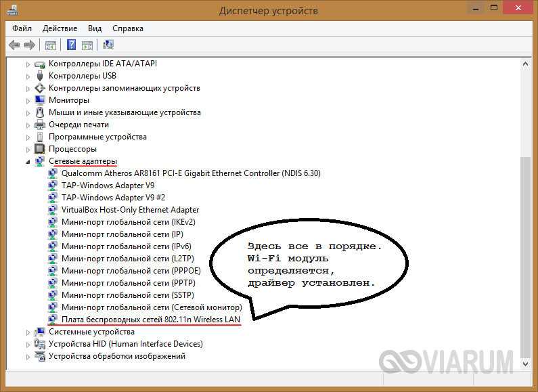The image size is (538, 392).
Task: Click the mouse devices category icon
Action: click(40, 112)
